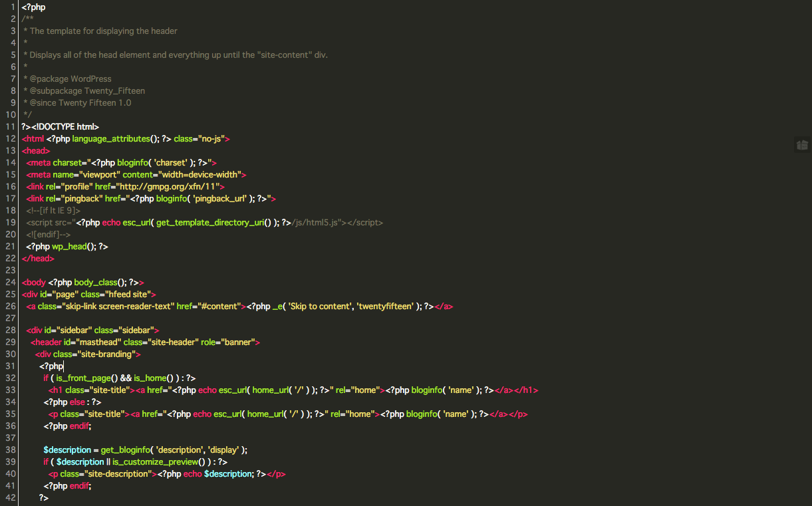Click the 'site-description' class value

116,473
